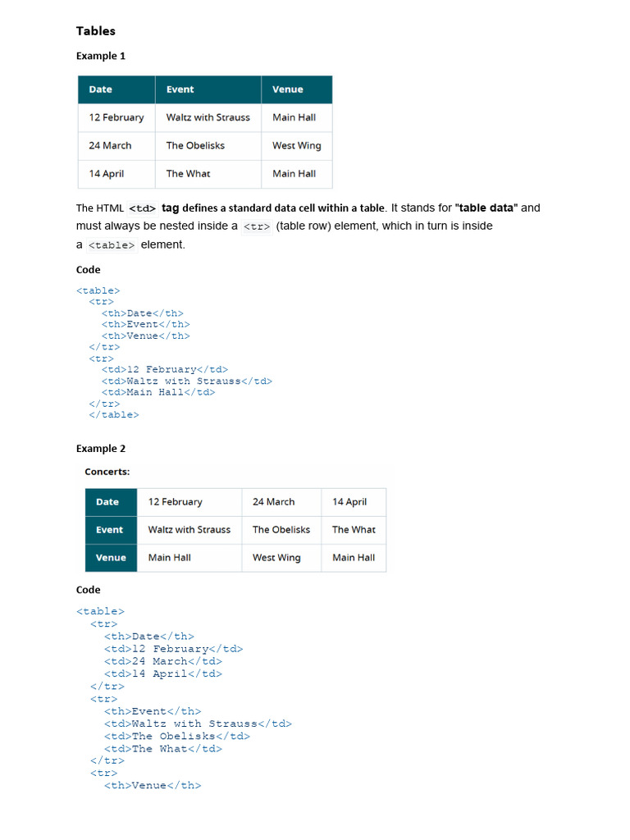Click "<td>Waltz with Strauss</td>" in second code block
The image size is (630, 840).
(x=198, y=724)
